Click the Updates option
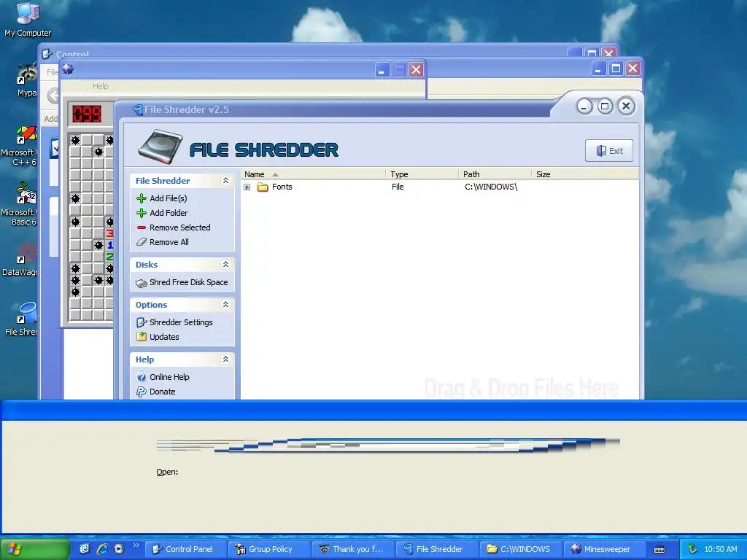The height and width of the screenshot is (560, 747). (x=164, y=337)
